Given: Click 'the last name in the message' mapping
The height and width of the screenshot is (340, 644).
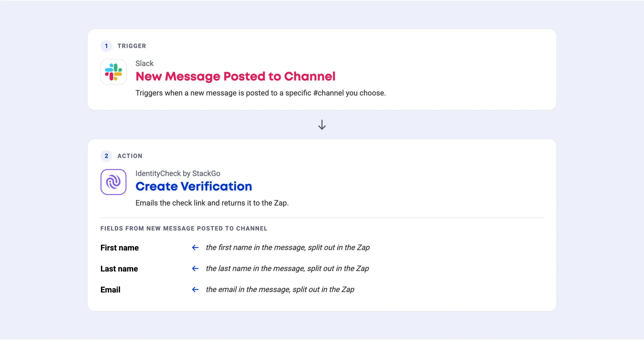Looking at the screenshot, I should pyautogui.click(x=287, y=269).
